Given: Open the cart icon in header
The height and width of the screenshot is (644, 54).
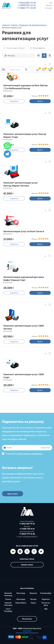Looking at the screenshot, I should pos(50,70).
